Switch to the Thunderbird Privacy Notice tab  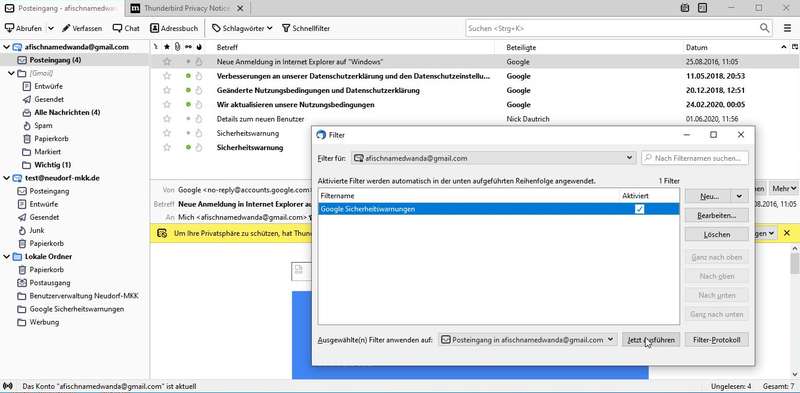[x=187, y=8]
